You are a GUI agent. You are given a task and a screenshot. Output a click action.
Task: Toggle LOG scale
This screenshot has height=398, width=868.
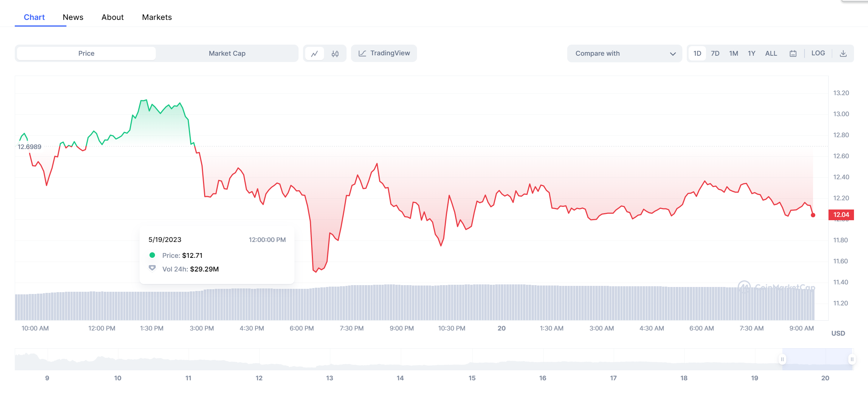pyautogui.click(x=818, y=53)
